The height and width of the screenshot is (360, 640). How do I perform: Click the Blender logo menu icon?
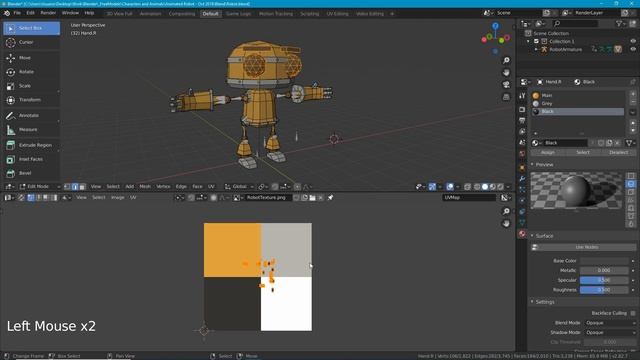[7, 13]
